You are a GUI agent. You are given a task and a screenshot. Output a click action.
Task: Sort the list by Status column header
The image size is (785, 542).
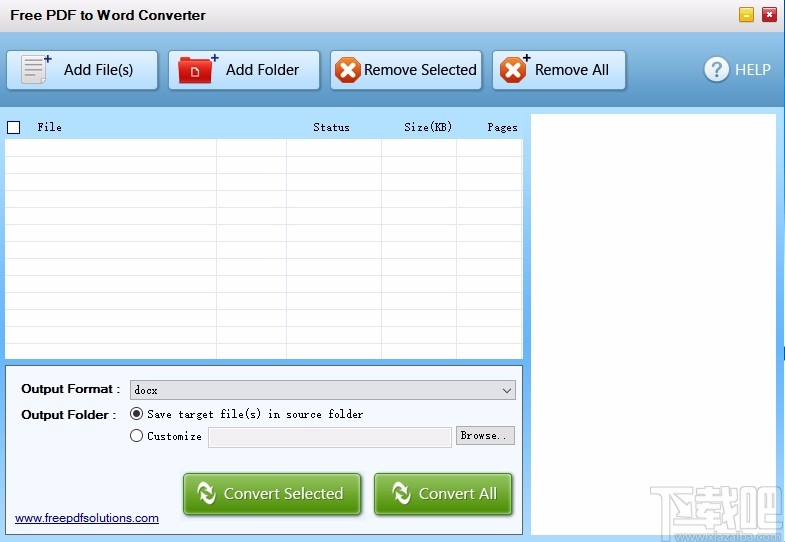click(331, 127)
